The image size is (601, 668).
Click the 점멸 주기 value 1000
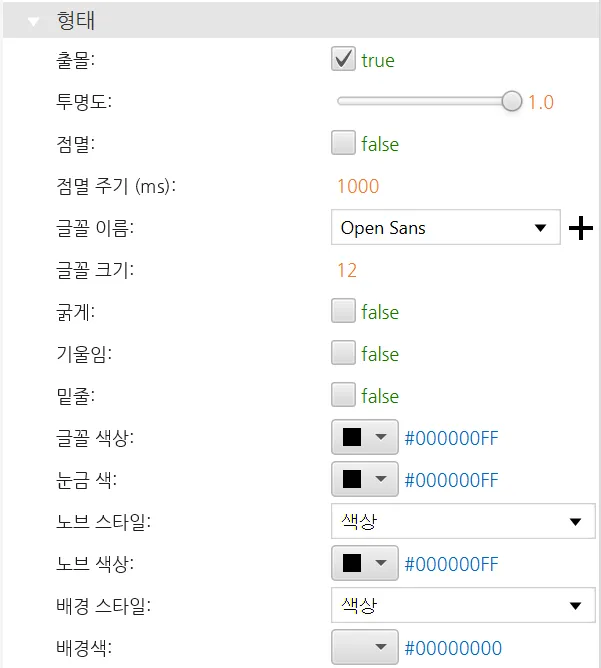(358, 186)
